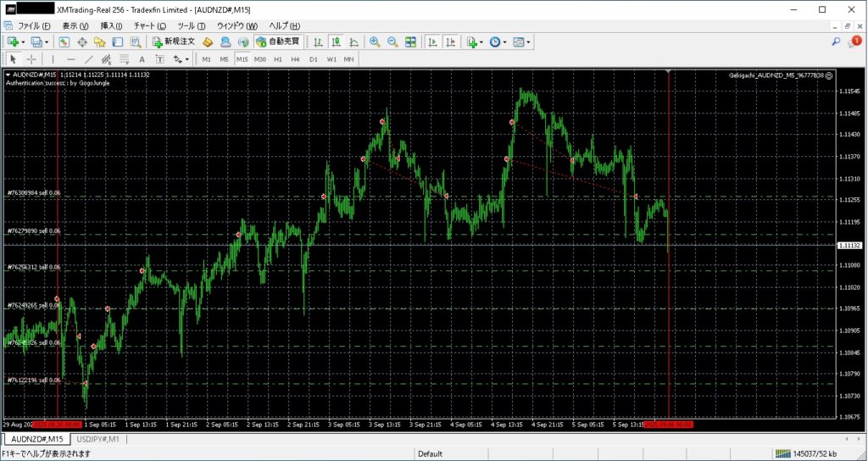
Task: Select the text label 'A' tool
Action: (142, 59)
